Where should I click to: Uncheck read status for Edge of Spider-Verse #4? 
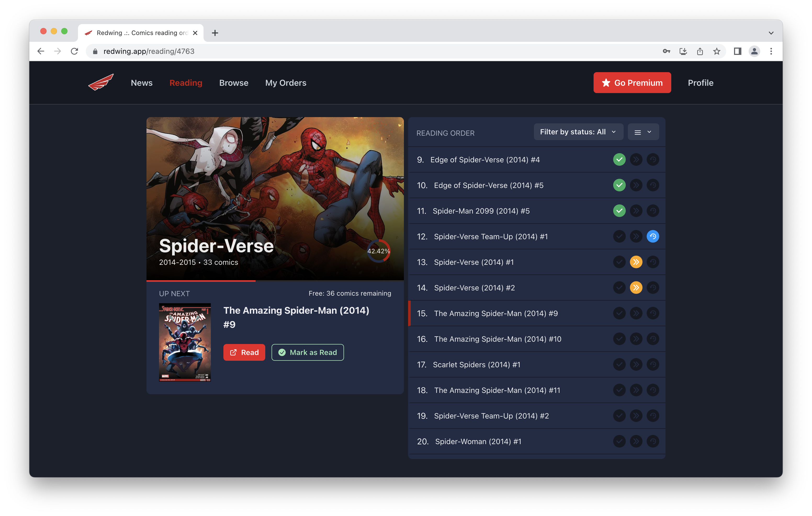pyautogui.click(x=619, y=159)
